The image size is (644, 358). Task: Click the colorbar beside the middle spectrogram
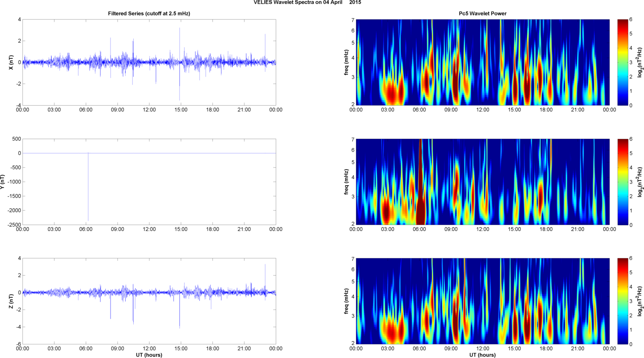623,182
